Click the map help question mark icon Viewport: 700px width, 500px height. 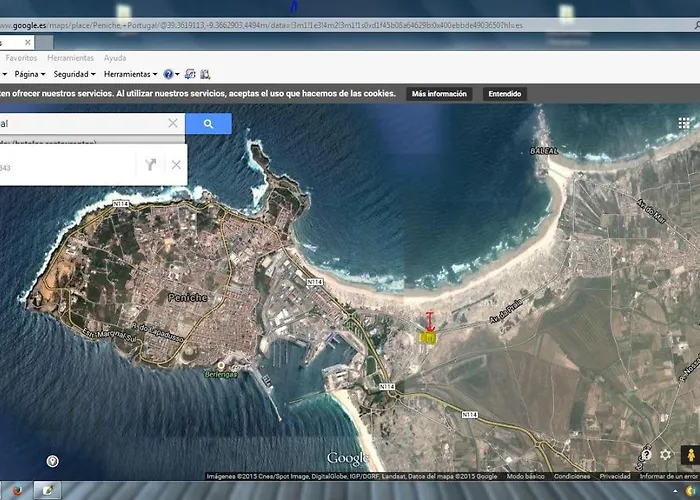pos(647,455)
